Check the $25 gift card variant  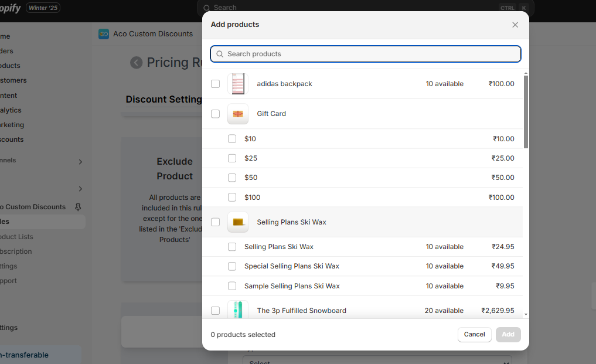point(232,158)
